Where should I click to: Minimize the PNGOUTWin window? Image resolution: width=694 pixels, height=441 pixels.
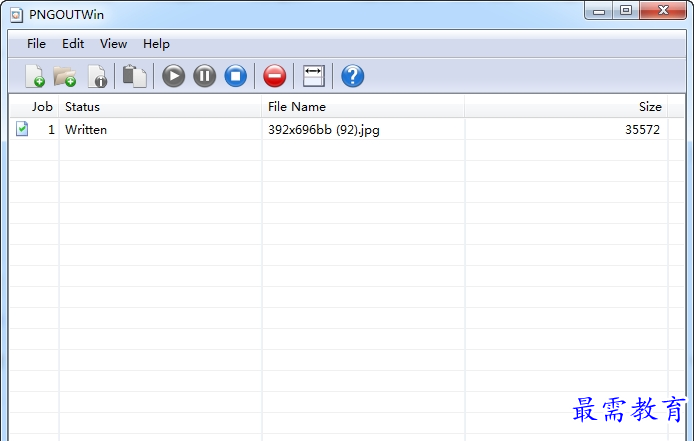[x=598, y=11]
